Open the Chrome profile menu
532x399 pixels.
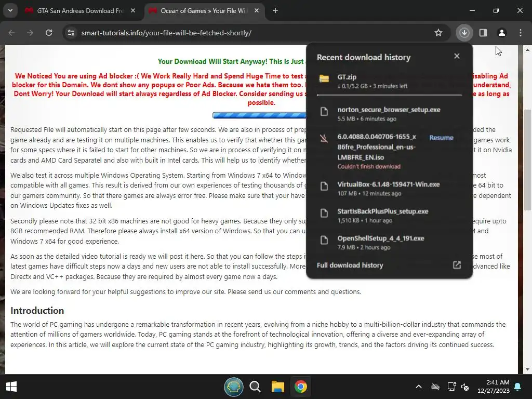pos(501,33)
